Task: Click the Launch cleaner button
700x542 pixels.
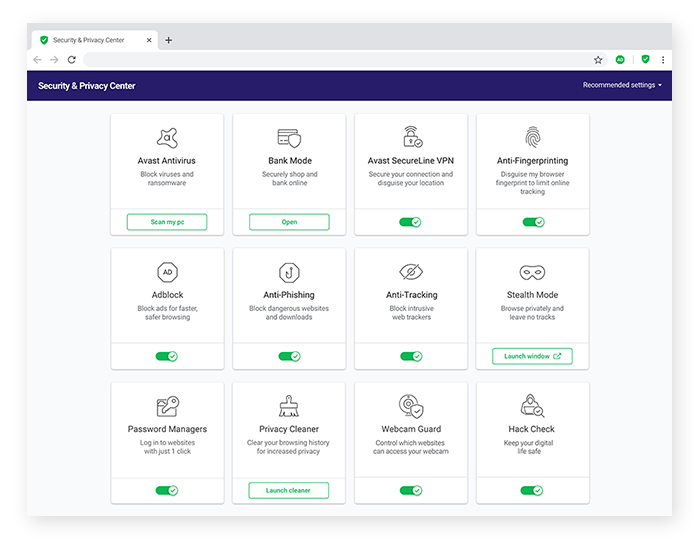Action: pos(289,490)
